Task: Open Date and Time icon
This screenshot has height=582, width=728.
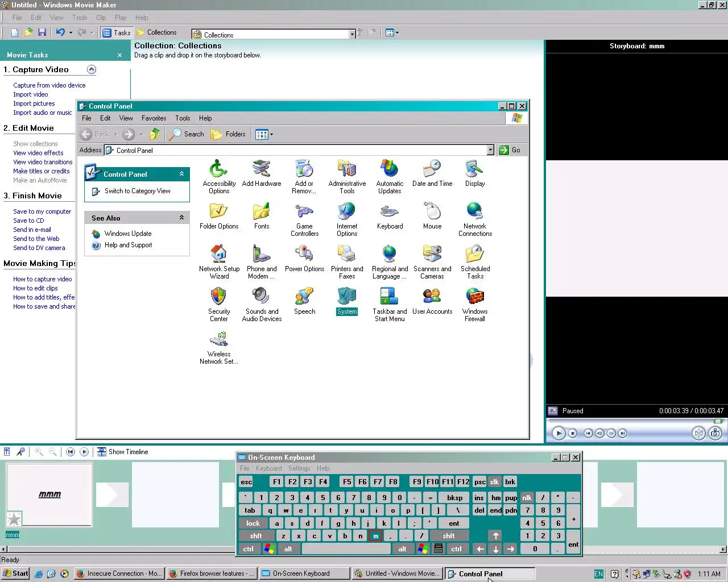Action: (x=432, y=173)
